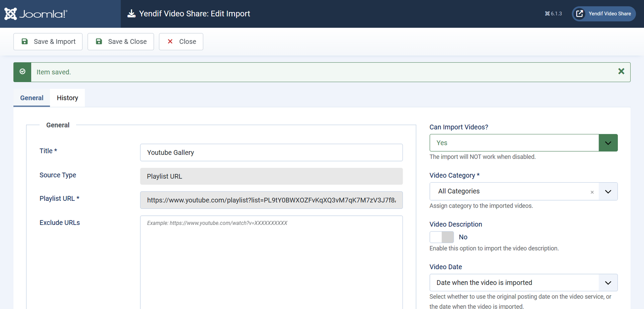Toggle the Video Description switch

coord(442,237)
